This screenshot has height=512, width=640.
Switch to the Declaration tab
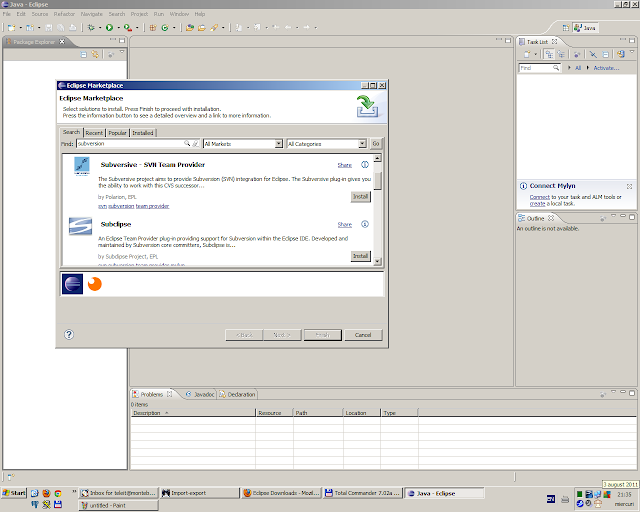[238, 394]
